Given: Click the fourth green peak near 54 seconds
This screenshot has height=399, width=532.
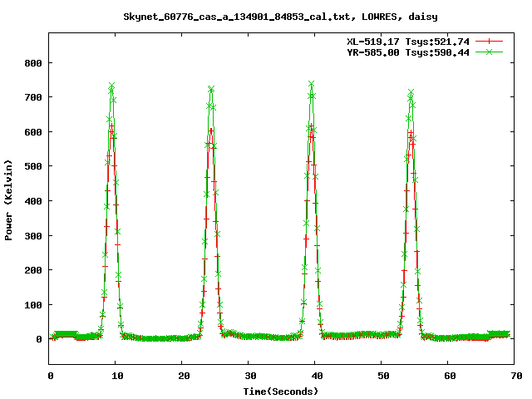Looking at the screenshot, I should click(411, 92).
